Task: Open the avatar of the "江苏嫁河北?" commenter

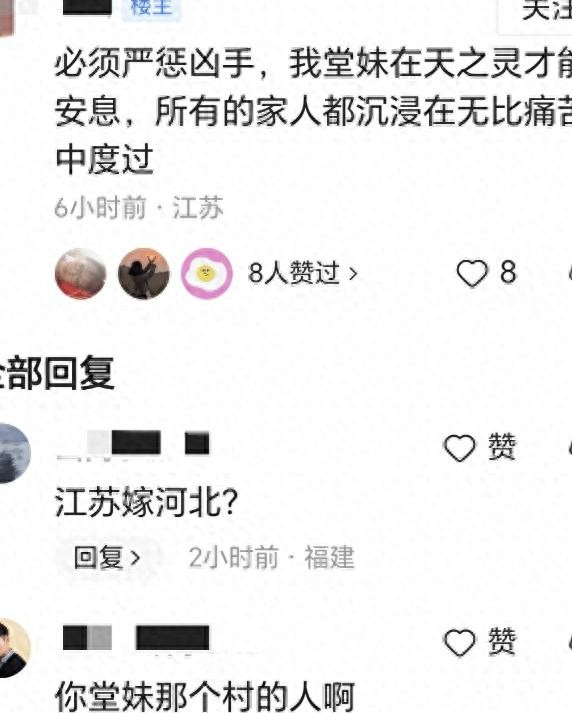Action: click(14, 453)
